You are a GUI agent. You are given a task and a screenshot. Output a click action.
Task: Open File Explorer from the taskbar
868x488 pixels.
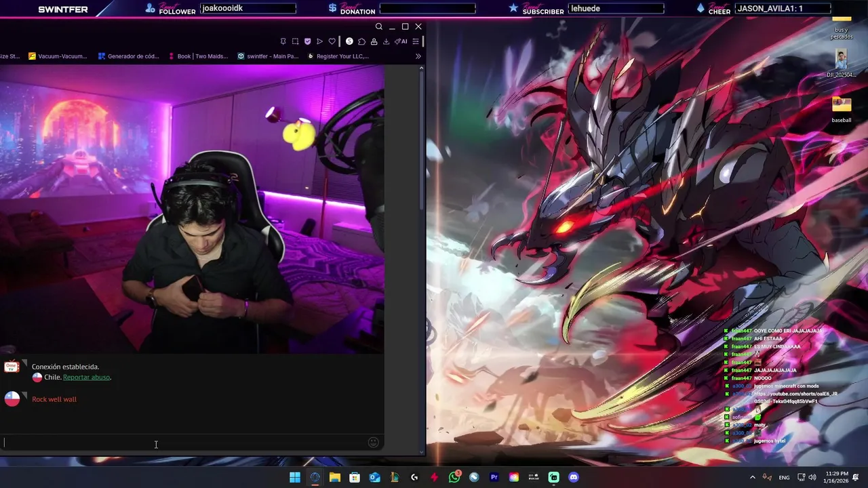pyautogui.click(x=335, y=477)
